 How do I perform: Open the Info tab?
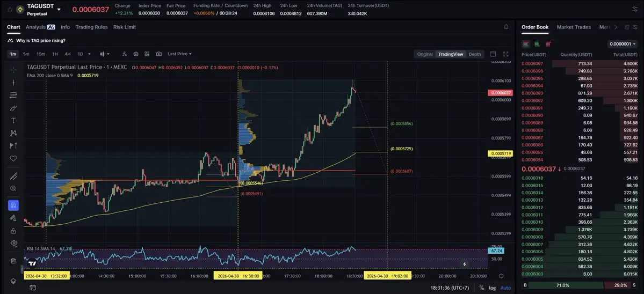tap(66, 27)
